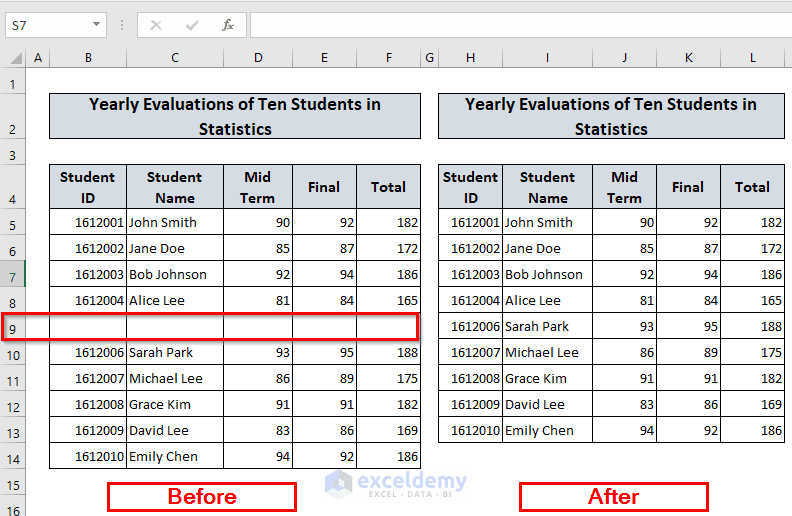This screenshot has width=792, height=516.
Task: Click Total 165 in column F
Action: 388,300
